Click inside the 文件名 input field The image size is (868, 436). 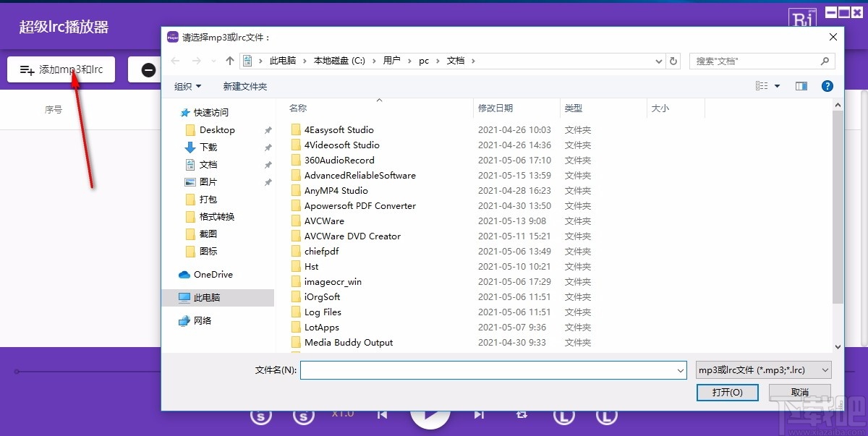point(492,369)
